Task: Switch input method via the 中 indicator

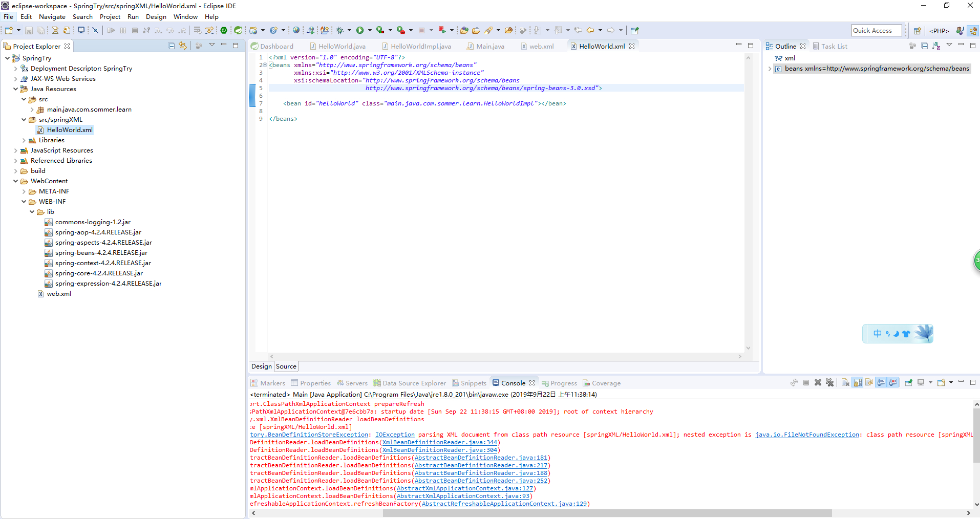Action: pyautogui.click(x=877, y=334)
